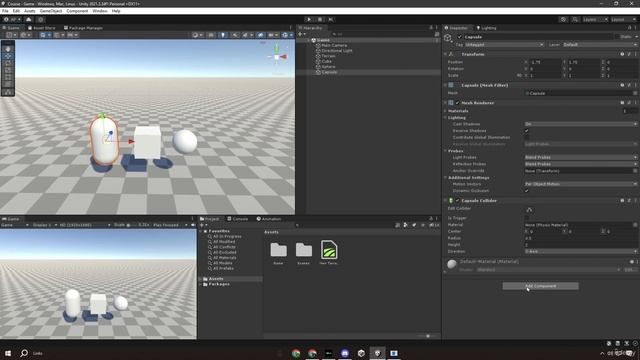Screen dimensions: 640x360
Task: Switch to the Asset Store tab
Action: 42,28
